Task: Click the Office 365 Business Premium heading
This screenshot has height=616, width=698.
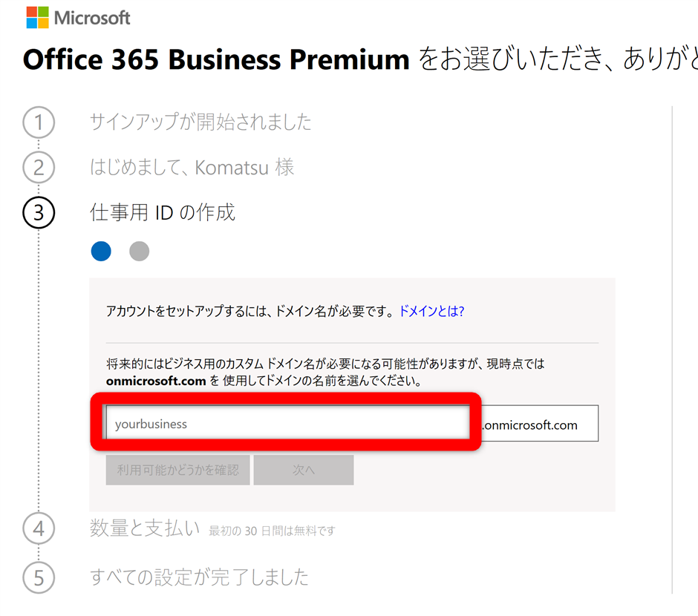Action: (216, 59)
